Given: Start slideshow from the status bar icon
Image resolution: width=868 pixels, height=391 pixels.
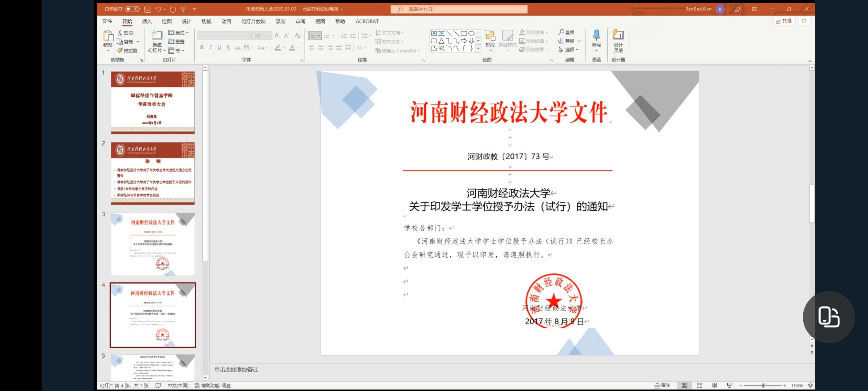Looking at the screenshot, I should click(729, 385).
